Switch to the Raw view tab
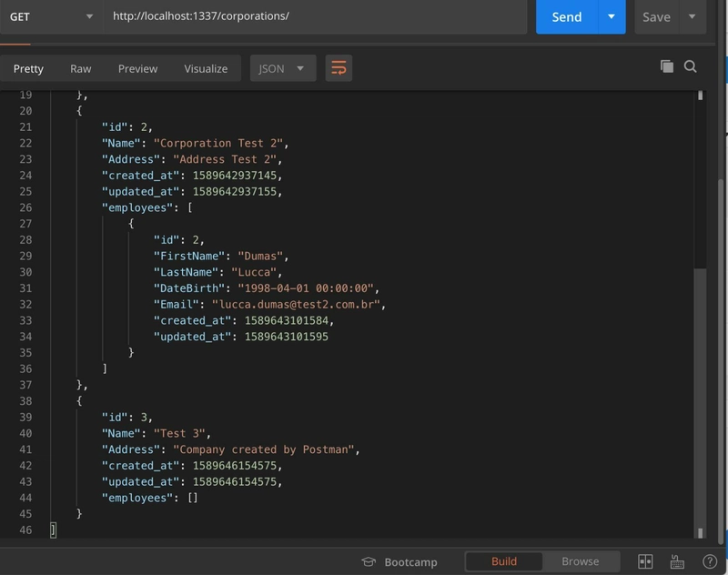Screen dimensions: 728x575 click(x=81, y=68)
